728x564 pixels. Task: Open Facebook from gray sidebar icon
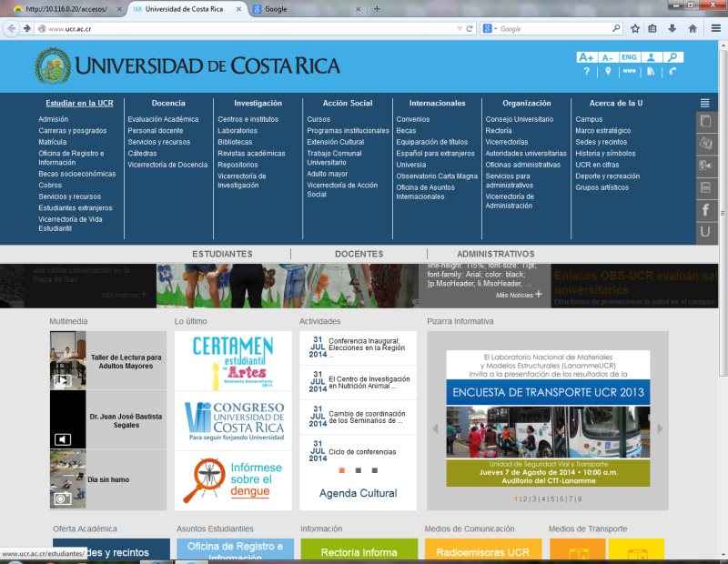click(x=706, y=210)
